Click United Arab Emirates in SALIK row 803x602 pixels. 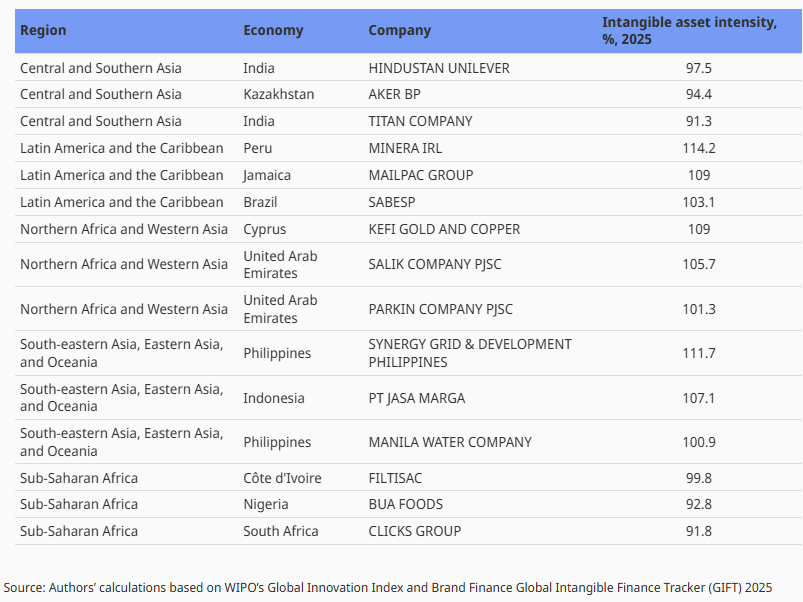pyautogui.click(x=280, y=265)
